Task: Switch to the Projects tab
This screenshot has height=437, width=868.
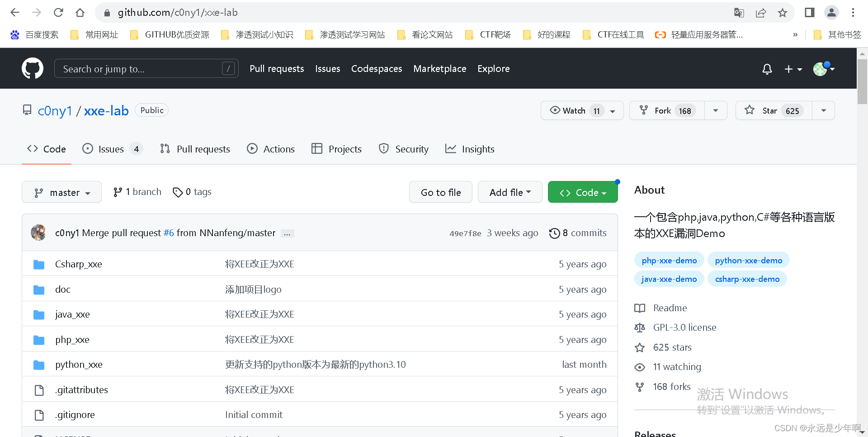Action: click(x=337, y=149)
